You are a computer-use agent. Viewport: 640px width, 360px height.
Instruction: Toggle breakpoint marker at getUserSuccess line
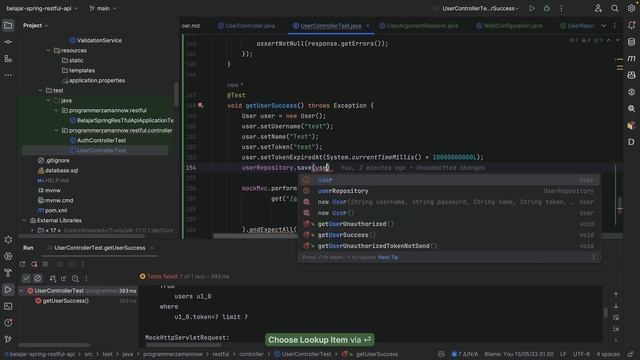pos(200,105)
